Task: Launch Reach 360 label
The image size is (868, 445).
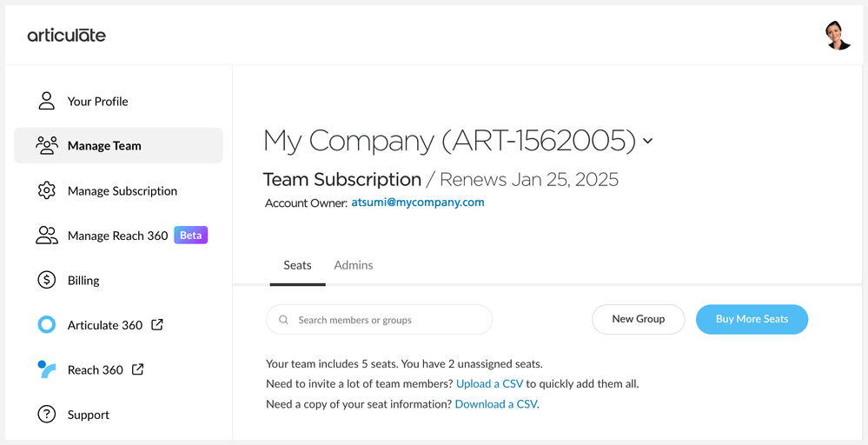Action: click(96, 370)
